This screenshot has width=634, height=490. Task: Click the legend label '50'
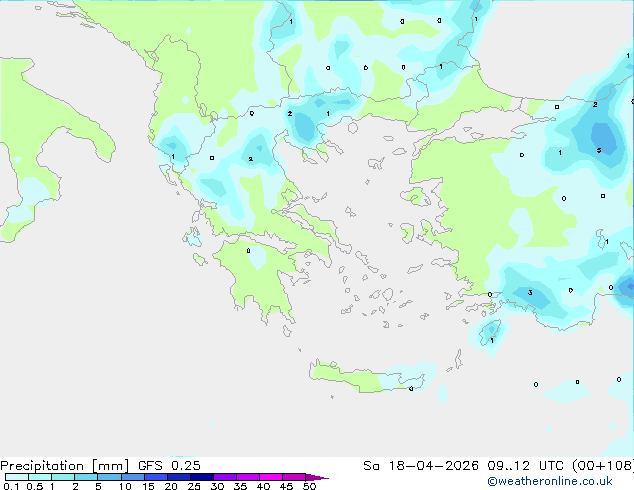[309, 486]
